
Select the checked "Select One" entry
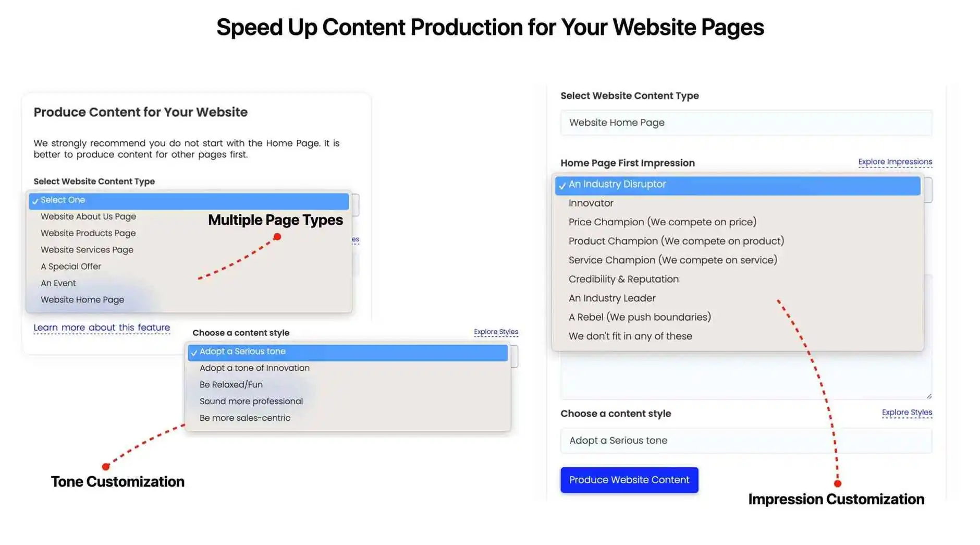(63, 200)
